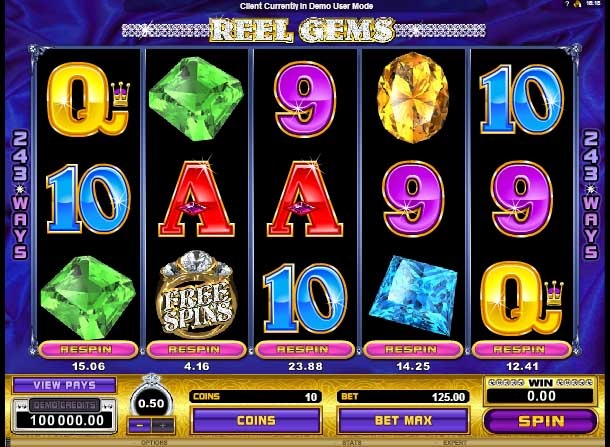Increase coin size with plus button
The width and height of the screenshot is (610, 447).
(163, 426)
